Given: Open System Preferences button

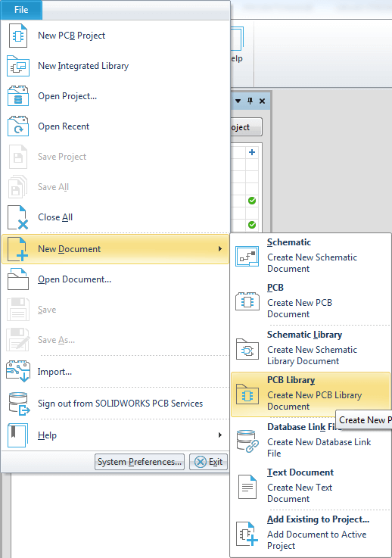Looking at the screenshot, I should (x=139, y=462).
